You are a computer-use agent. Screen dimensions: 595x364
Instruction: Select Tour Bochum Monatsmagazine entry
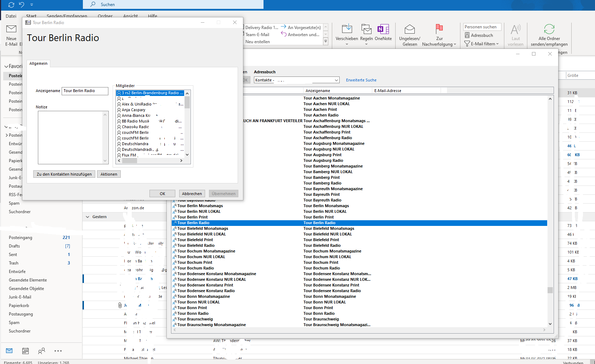(359, 251)
